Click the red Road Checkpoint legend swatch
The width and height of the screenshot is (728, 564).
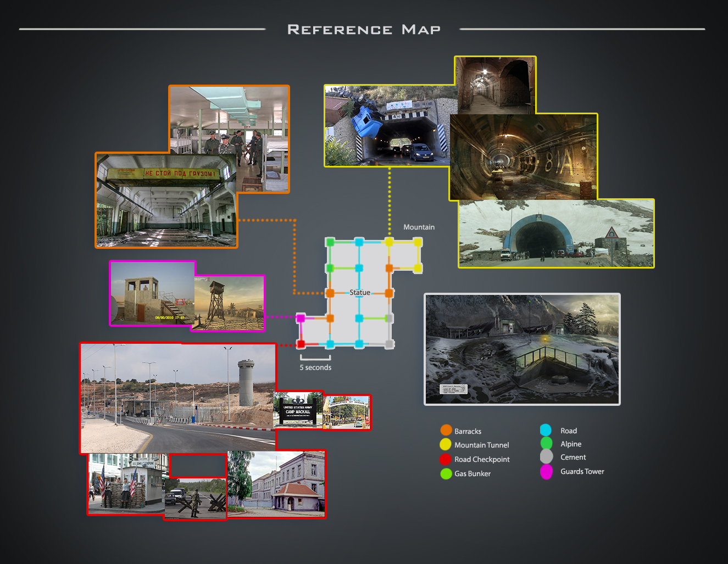445,459
